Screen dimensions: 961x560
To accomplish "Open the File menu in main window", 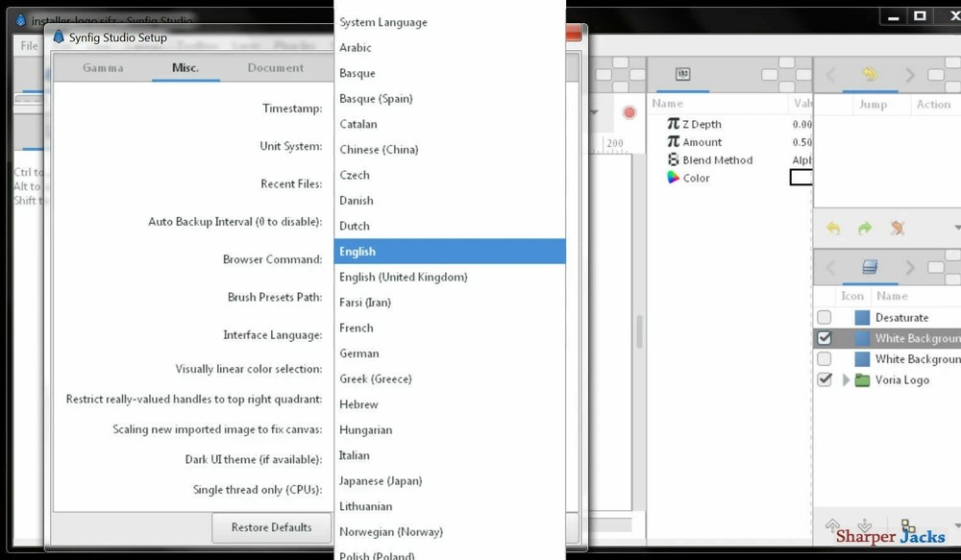I will (x=29, y=45).
